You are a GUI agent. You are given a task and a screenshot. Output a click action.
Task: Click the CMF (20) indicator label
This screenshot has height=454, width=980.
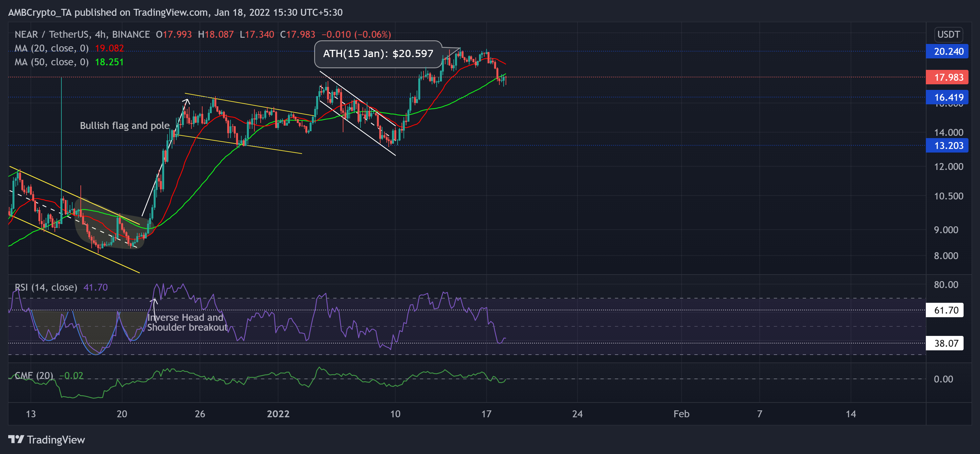[34, 376]
